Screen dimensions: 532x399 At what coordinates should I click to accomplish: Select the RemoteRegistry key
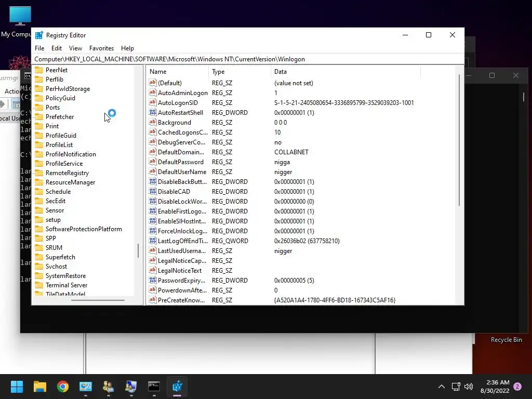pos(67,173)
